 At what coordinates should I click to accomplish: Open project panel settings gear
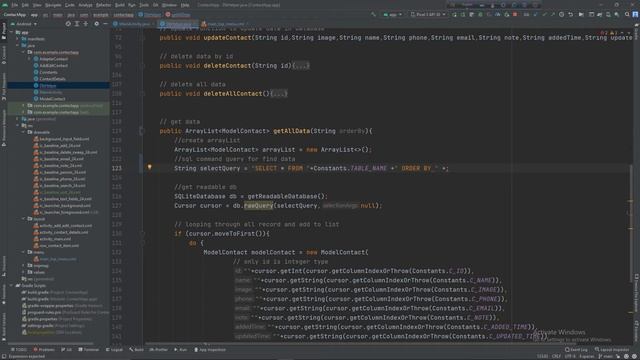coord(96,24)
